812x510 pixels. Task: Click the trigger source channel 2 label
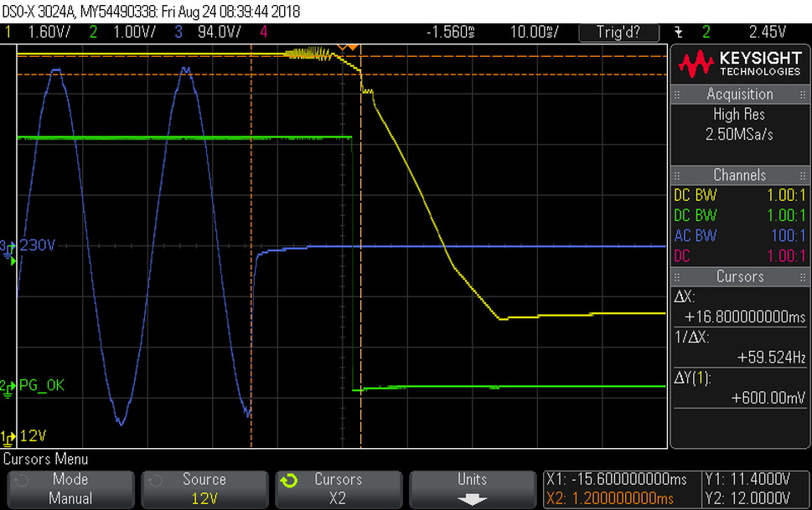(x=706, y=32)
